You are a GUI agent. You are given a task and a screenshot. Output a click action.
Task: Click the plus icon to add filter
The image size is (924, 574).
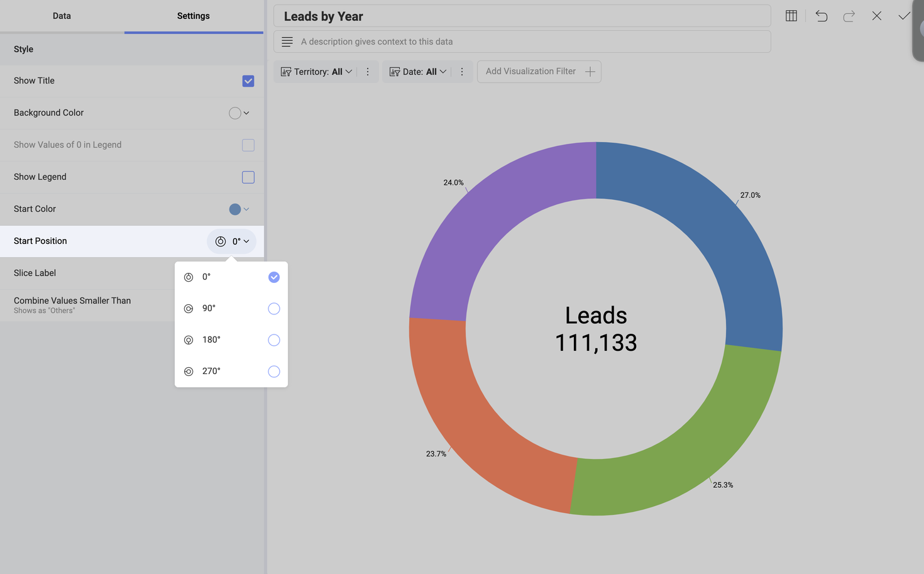(590, 72)
